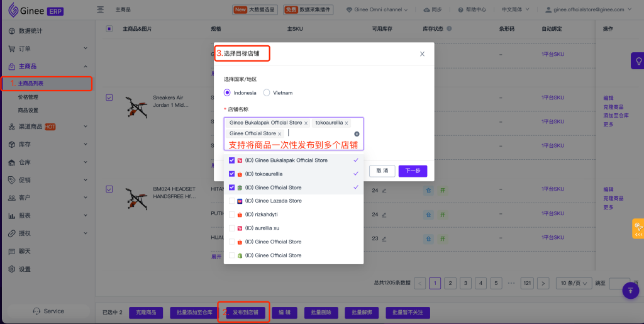
Task: Open the lightbulb tips panel
Action: [x=638, y=61]
